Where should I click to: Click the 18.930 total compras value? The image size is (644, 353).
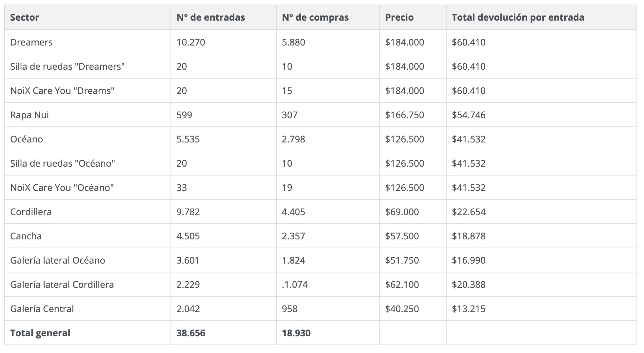[x=296, y=333]
